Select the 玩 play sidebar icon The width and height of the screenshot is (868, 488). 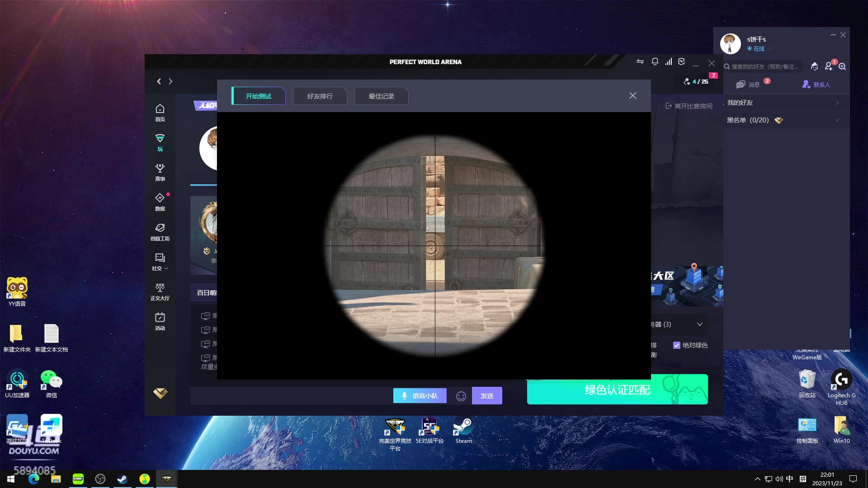pos(160,142)
